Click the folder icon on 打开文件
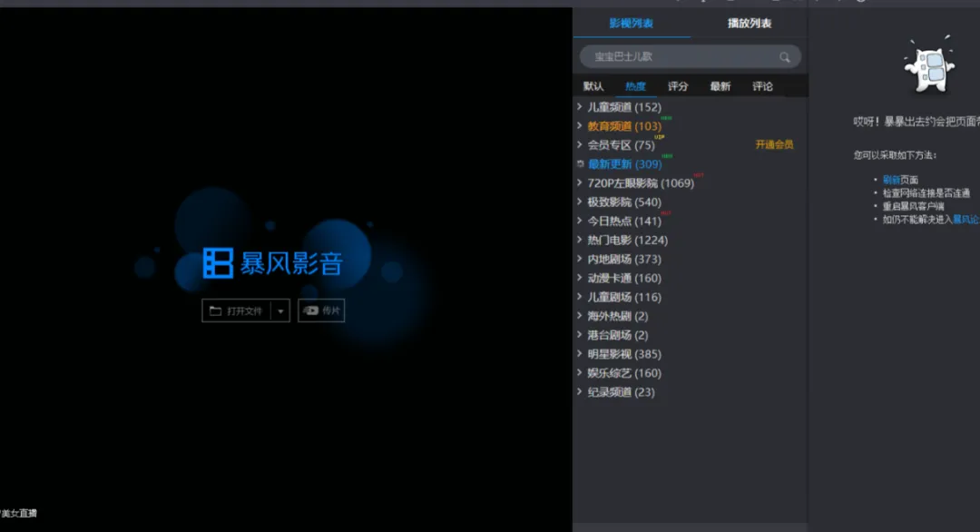980x532 pixels. (216, 310)
